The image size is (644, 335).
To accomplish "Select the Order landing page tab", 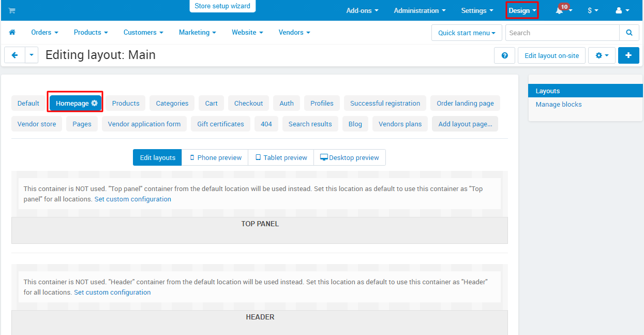I will point(465,103).
